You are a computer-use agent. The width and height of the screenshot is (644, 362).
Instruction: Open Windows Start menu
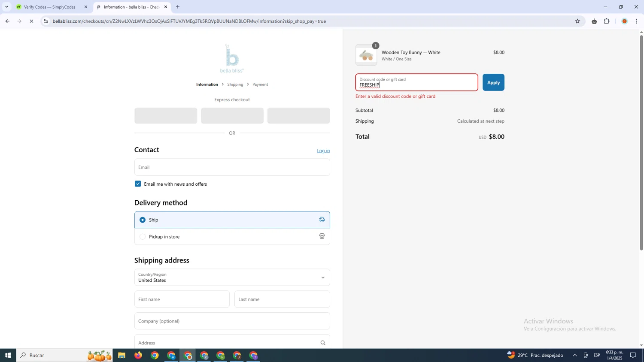pos(8,355)
